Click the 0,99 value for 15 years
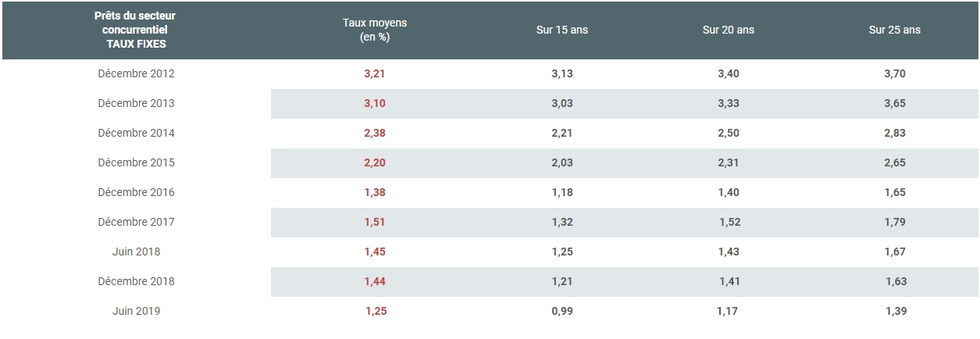Image resolution: width=980 pixels, height=339 pixels. click(562, 311)
